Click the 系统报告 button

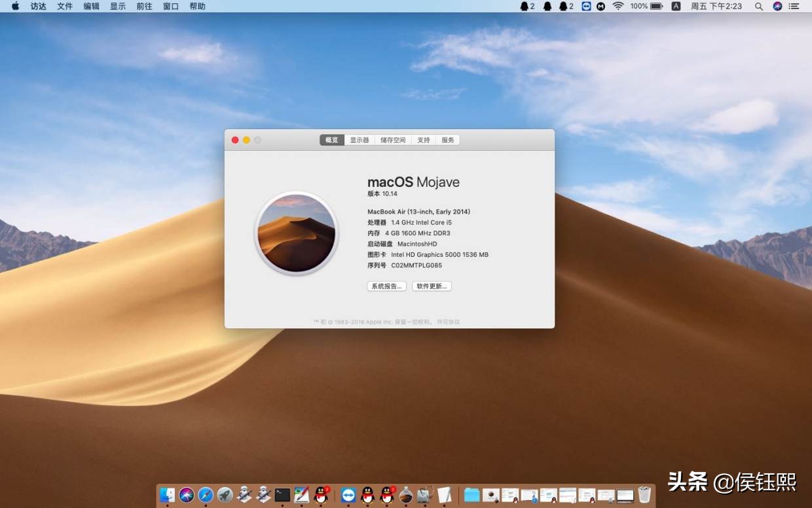386,286
